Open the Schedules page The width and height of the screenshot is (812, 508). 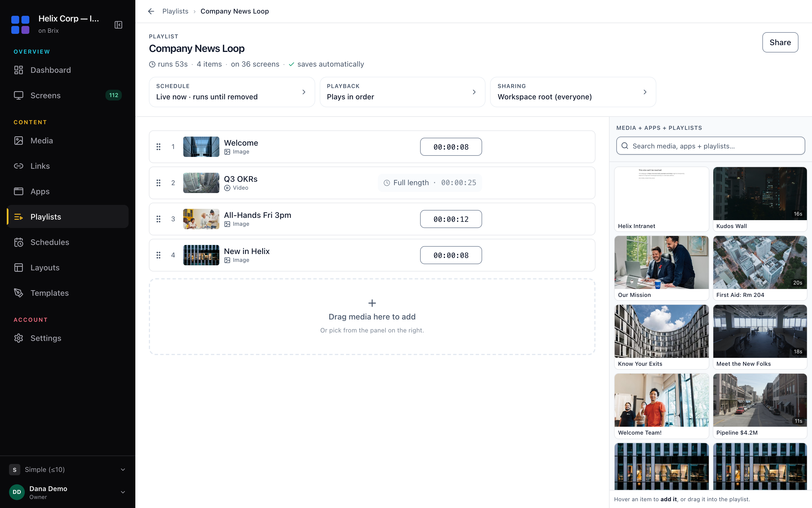point(67,242)
